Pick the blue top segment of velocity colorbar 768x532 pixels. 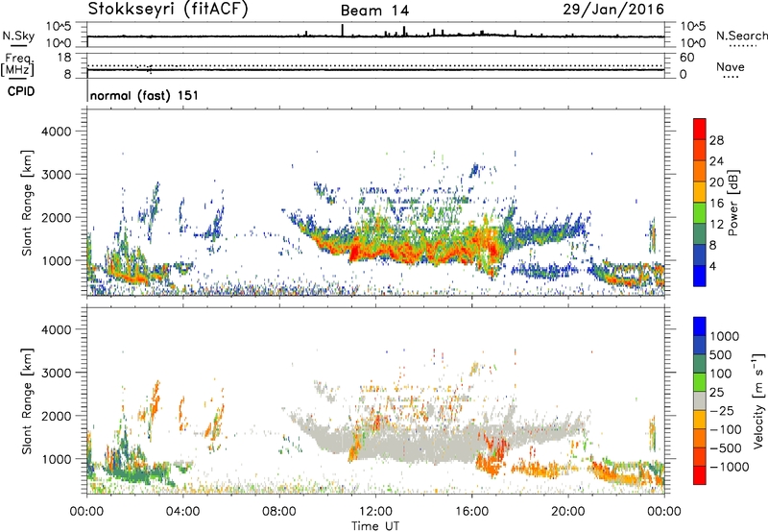coord(700,326)
